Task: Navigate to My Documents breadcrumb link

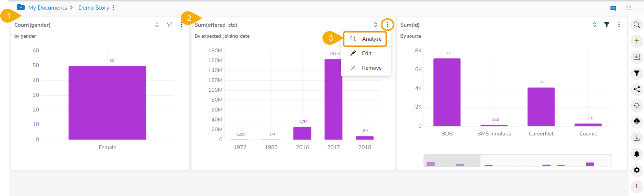Action: 47,8
